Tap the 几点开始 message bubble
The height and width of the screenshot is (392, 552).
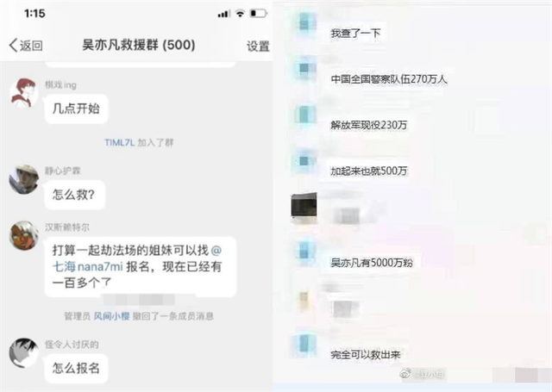coord(76,109)
